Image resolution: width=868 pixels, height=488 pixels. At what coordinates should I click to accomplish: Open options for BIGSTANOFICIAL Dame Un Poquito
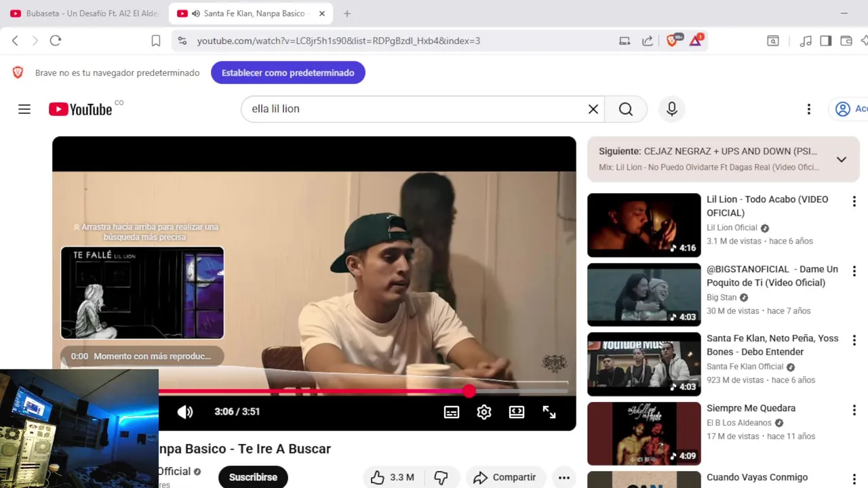(854, 271)
